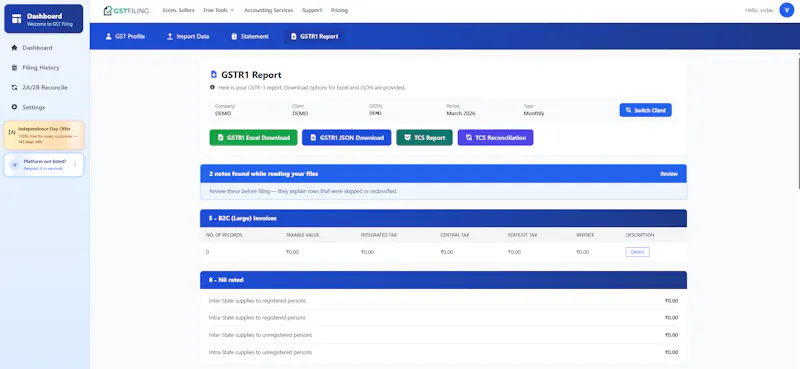Click the Type value Monthly

(x=534, y=113)
